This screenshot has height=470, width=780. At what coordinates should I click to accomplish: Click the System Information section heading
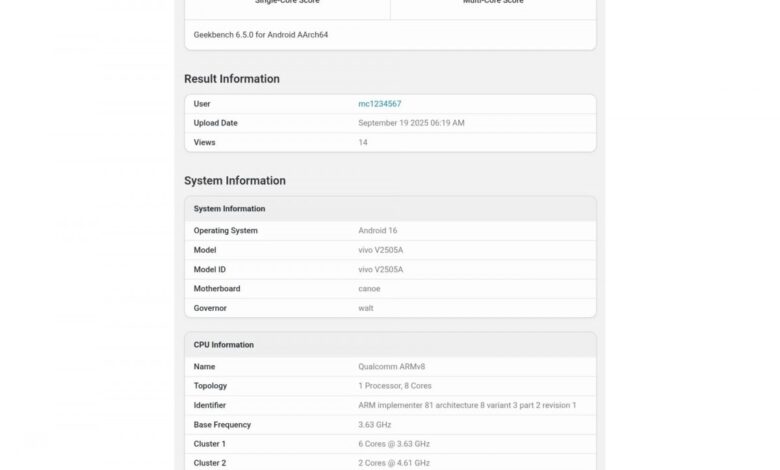point(235,181)
